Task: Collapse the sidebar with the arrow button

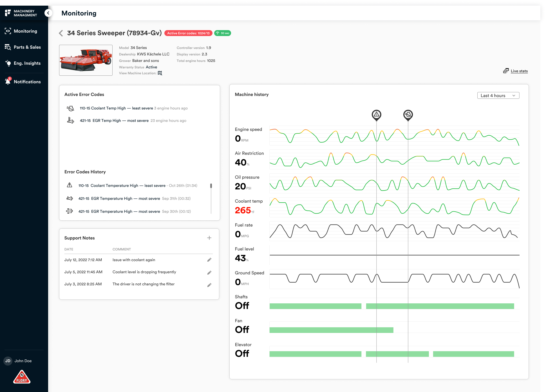Action: (x=48, y=13)
